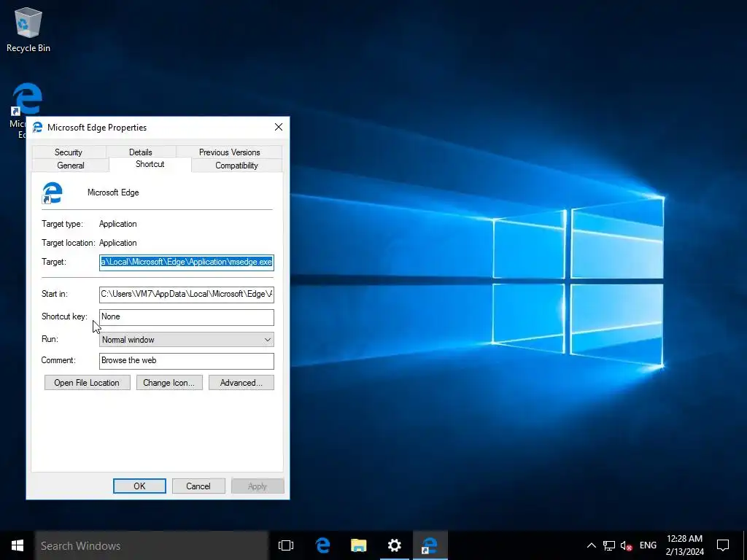Open the Windows Start menu

(x=18, y=545)
